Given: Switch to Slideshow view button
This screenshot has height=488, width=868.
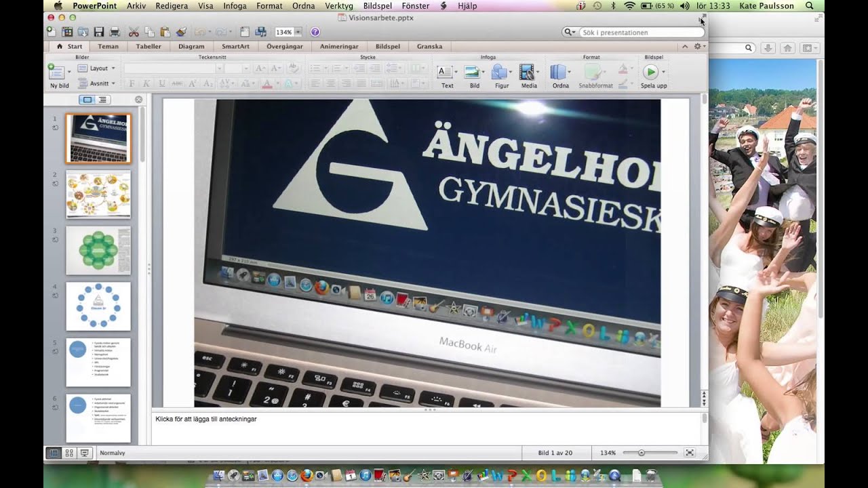Looking at the screenshot, I should (85, 453).
